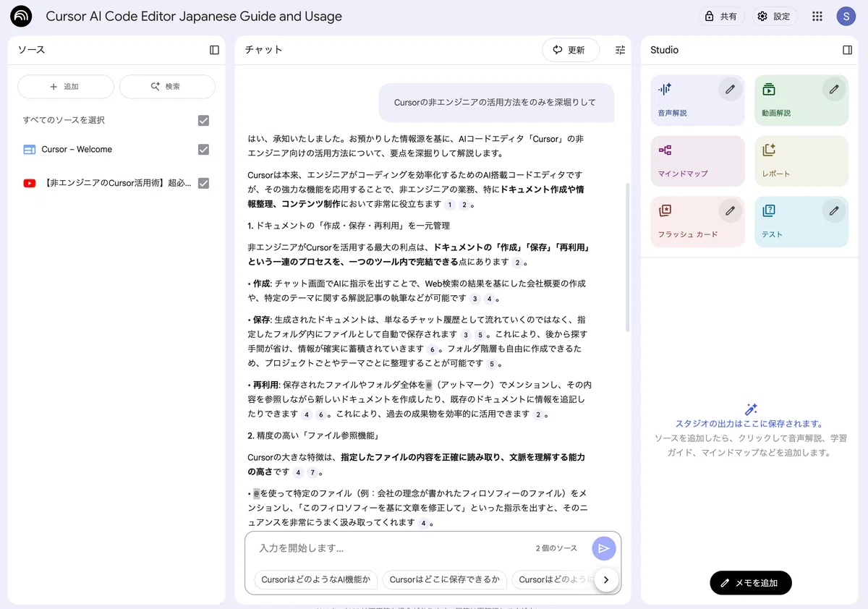
Task: Edit the 音声解説 settings pencil
Action: tap(730, 89)
